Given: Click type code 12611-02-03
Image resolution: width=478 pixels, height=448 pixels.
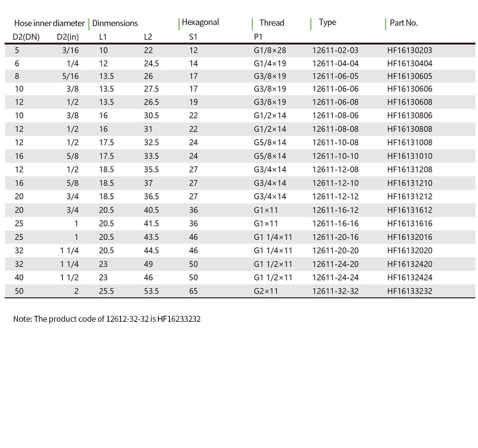Looking at the screenshot, I should coord(335,50).
